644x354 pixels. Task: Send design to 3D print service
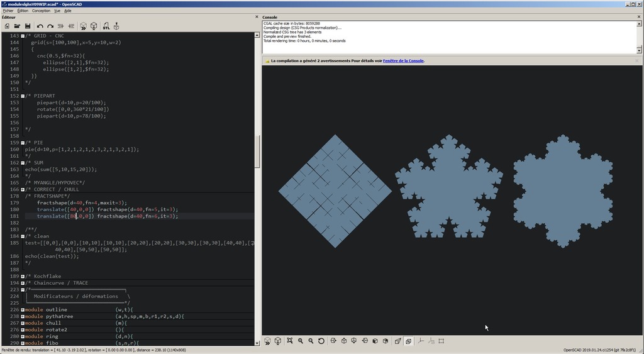pos(116,26)
